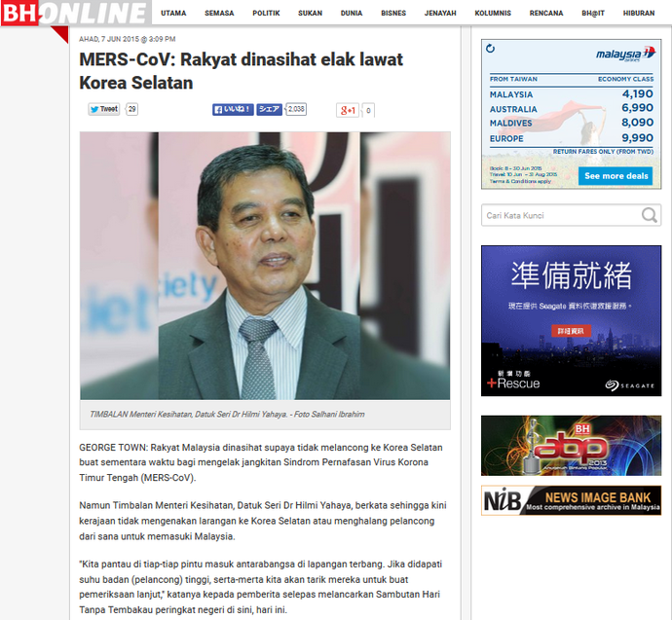
Task: Click the MERS-CoV article headline
Action: [x=241, y=71]
